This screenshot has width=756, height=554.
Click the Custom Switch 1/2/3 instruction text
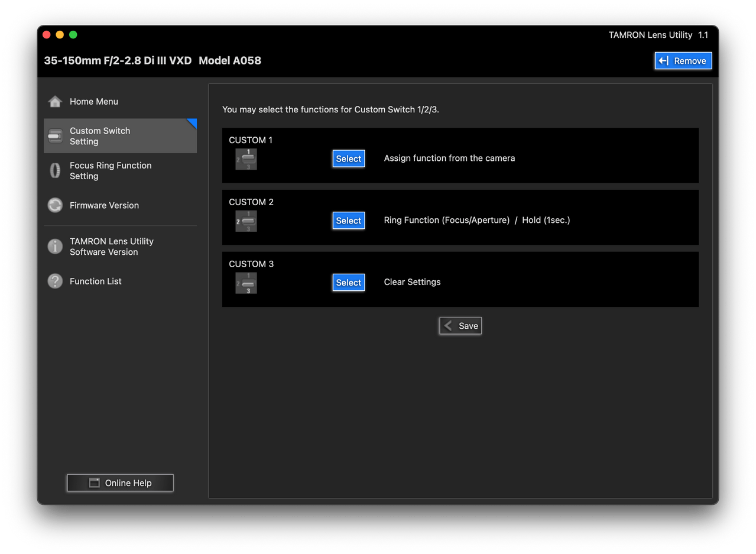tap(331, 109)
